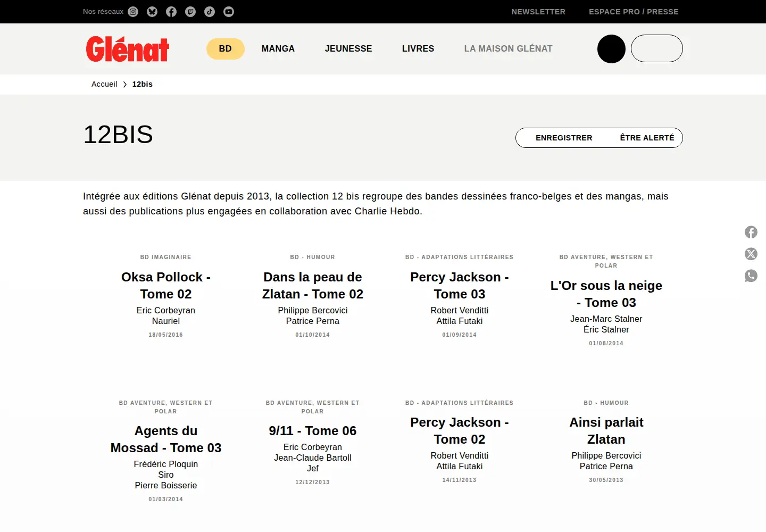This screenshot has height=532, width=766.
Task: Click author Jean-Marc Stalner
Action: coord(606,319)
